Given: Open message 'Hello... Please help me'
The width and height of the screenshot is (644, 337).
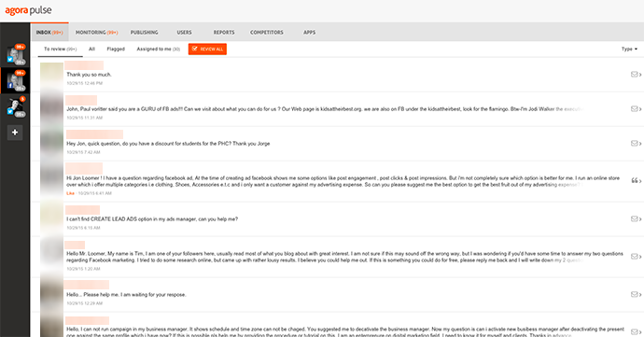Looking at the screenshot, I should 127,294.
